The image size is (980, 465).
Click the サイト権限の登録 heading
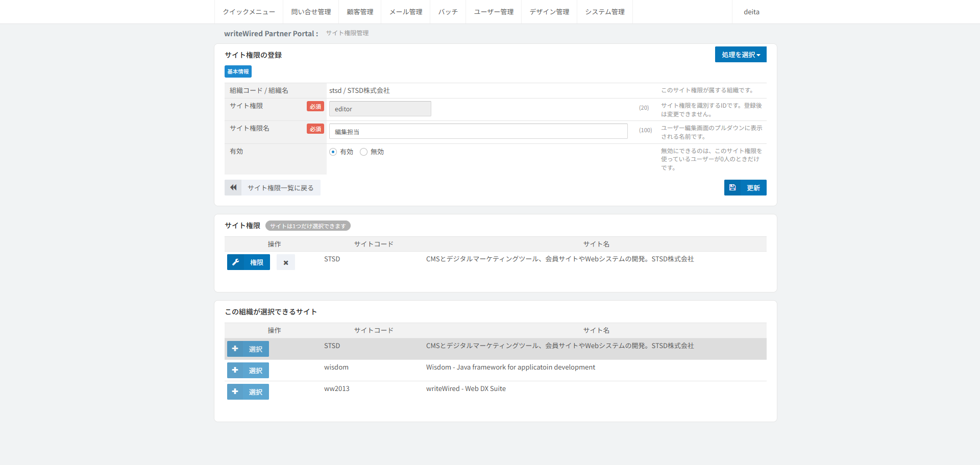(253, 55)
